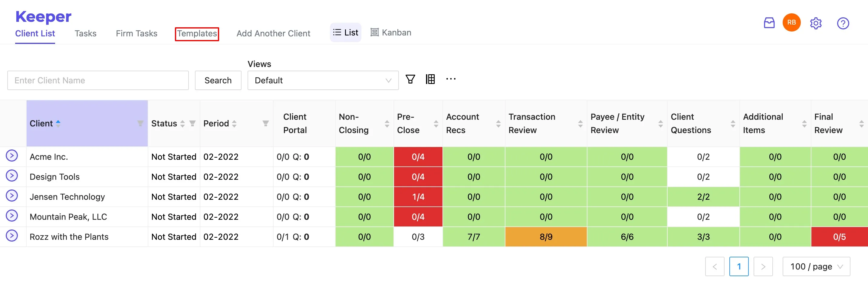Screen dimensions: 868x291
Task: Open the inbox icon in header
Action: pos(769,23)
